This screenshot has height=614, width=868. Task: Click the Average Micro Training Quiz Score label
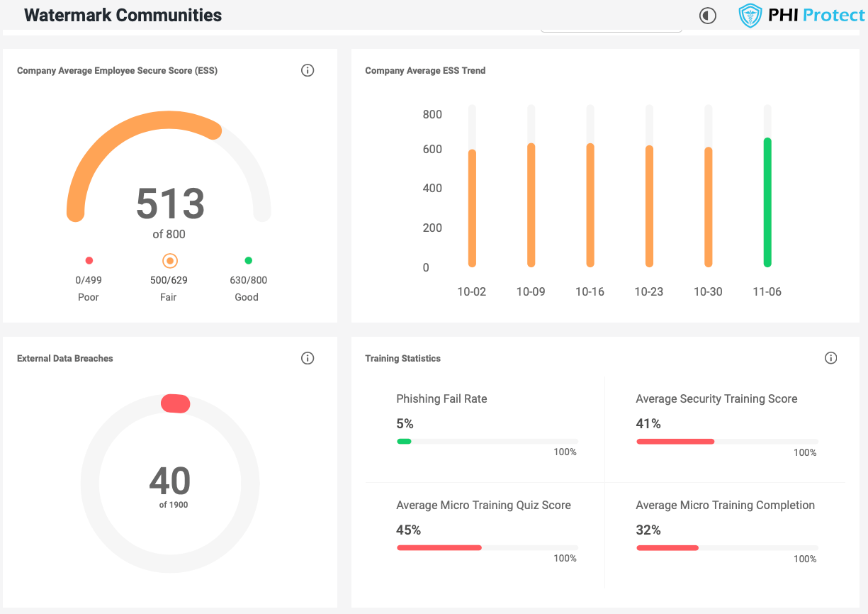[x=483, y=505]
